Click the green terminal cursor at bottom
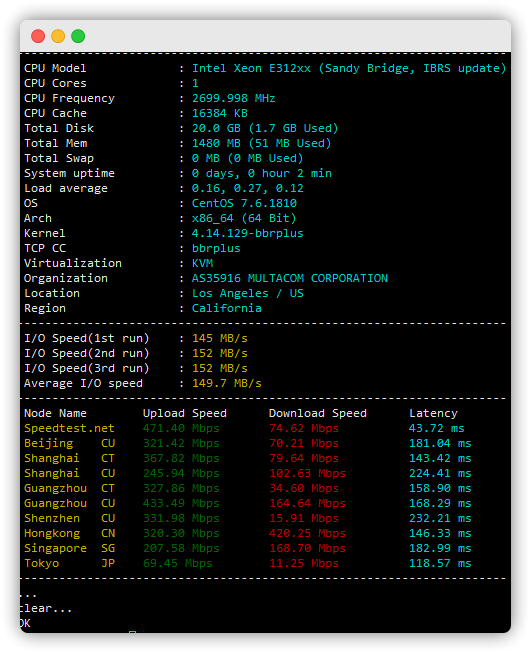Screen dimensions: 531x653 pos(132,632)
